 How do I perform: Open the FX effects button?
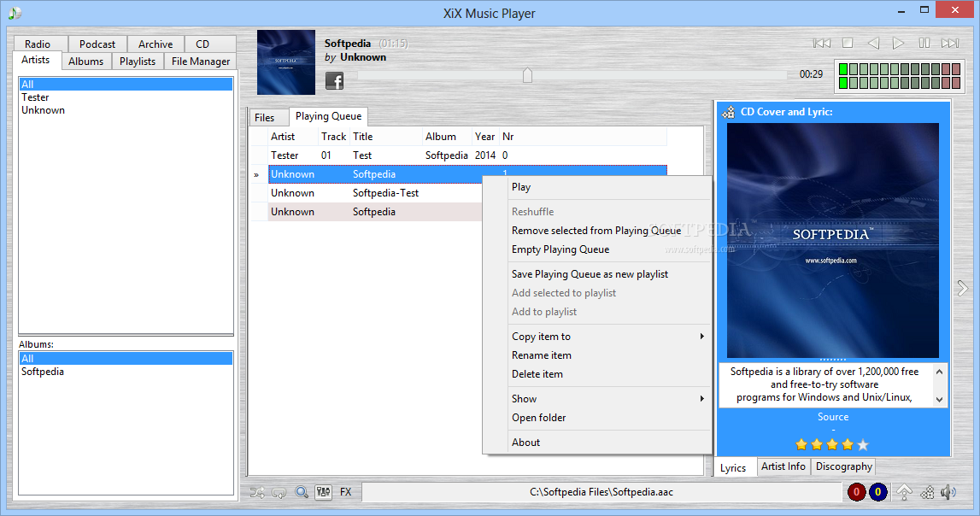click(346, 492)
